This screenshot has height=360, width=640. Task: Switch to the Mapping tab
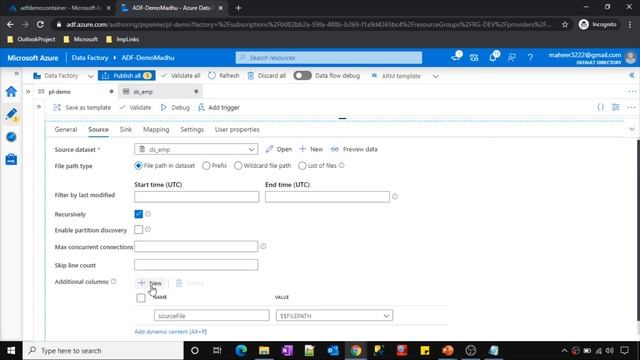156,129
